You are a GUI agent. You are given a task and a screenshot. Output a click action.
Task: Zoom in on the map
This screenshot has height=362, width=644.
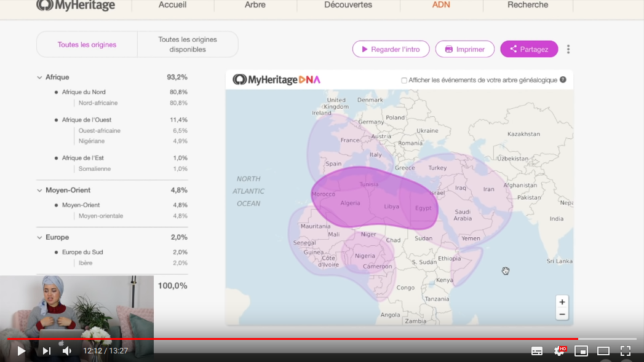pyautogui.click(x=562, y=302)
